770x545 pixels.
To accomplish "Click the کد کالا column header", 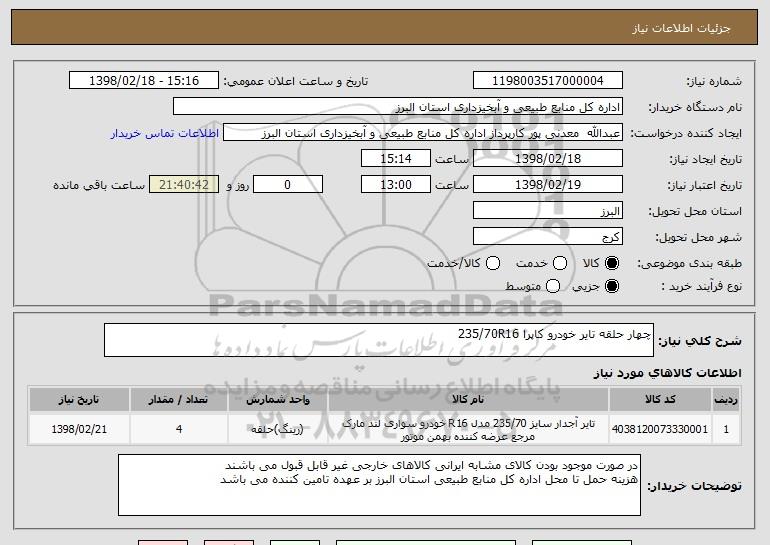I will [660, 399].
